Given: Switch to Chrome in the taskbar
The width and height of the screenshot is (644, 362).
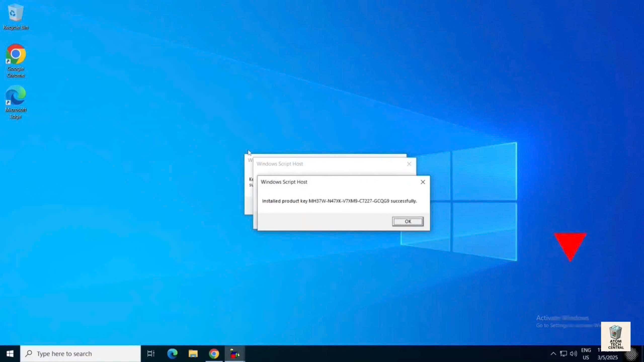Looking at the screenshot, I should click(x=214, y=354).
